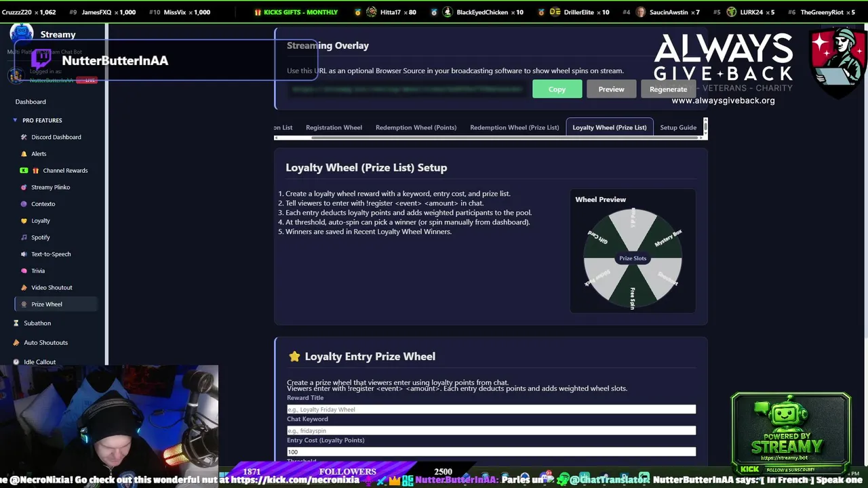Viewport: 868px width, 488px height.
Task: Click the 'Wheel Preview' label
Action: coord(600,199)
